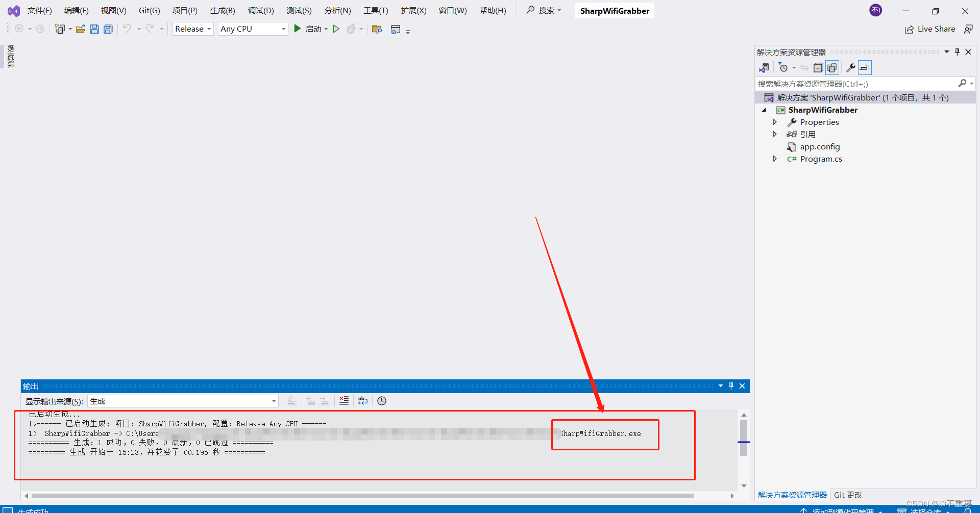Click the Output panel vertical scrollbar thumb

click(744, 438)
